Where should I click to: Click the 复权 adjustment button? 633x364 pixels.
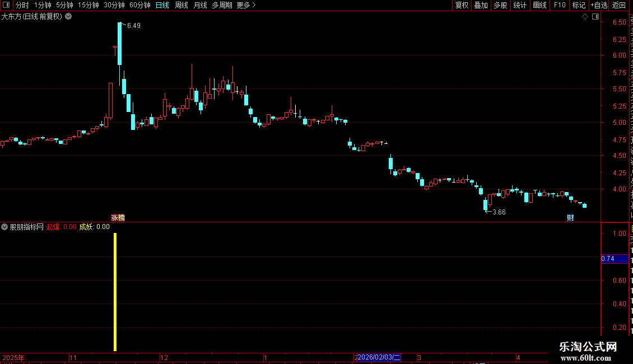[462, 5]
